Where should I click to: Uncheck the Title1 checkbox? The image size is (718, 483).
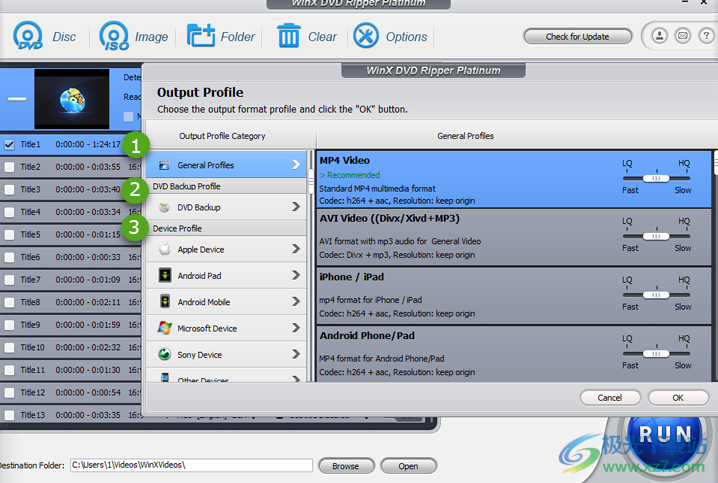point(9,145)
